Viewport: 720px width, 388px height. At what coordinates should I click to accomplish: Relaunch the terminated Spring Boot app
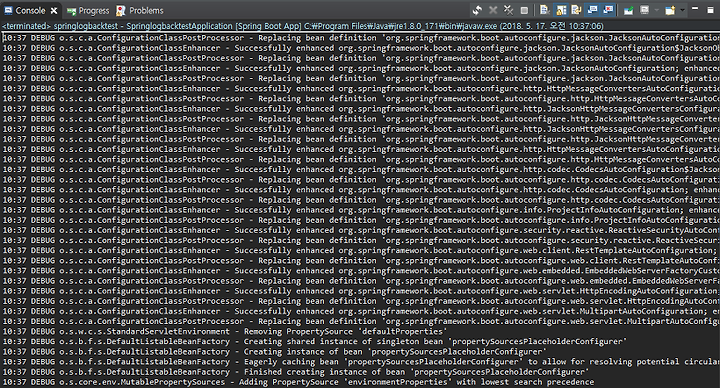click(x=477, y=10)
